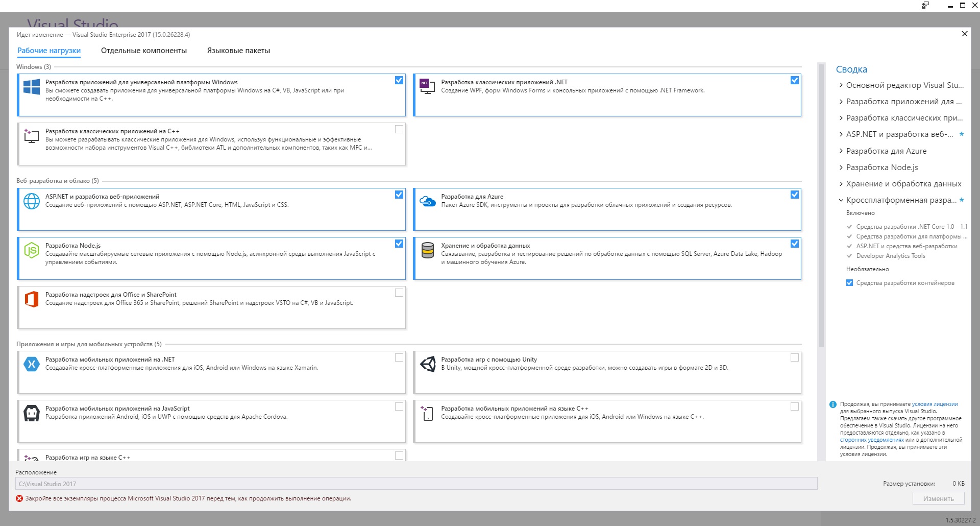This screenshot has width=980, height=526.
Task: Uncheck Node.js development workload
Action: click(399, 244)
